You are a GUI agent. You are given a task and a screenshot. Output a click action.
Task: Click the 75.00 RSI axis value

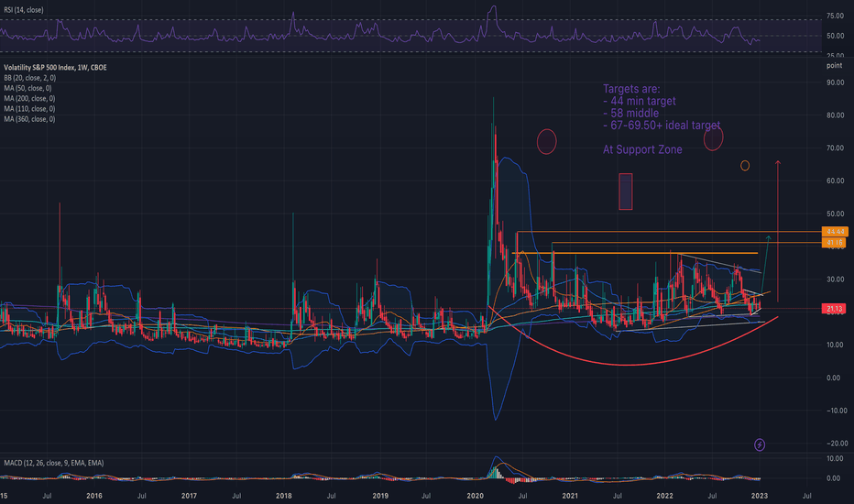835,16
